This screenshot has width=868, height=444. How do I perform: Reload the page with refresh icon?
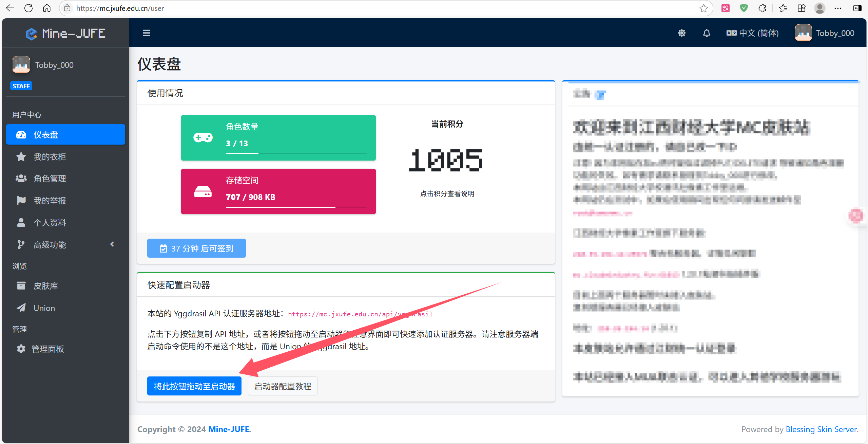pyautogui.click(x=28, y=8)
